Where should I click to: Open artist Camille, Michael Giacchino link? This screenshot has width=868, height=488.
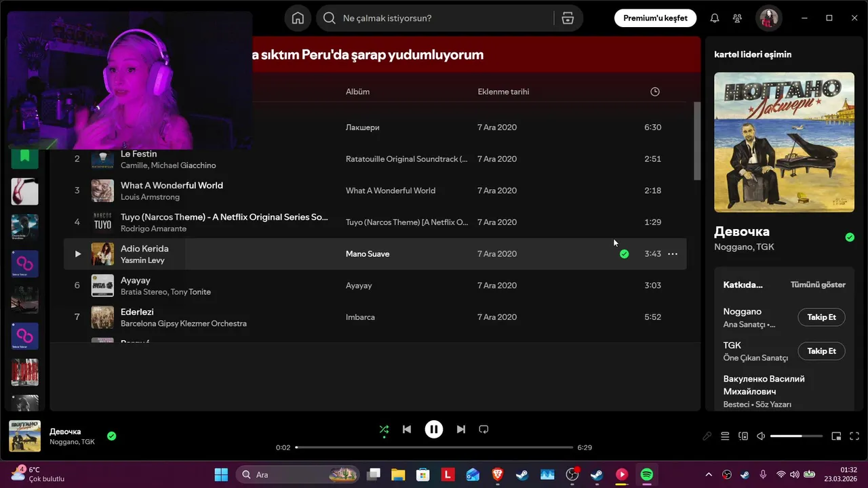pyautogui.click(x=168, y=165)
